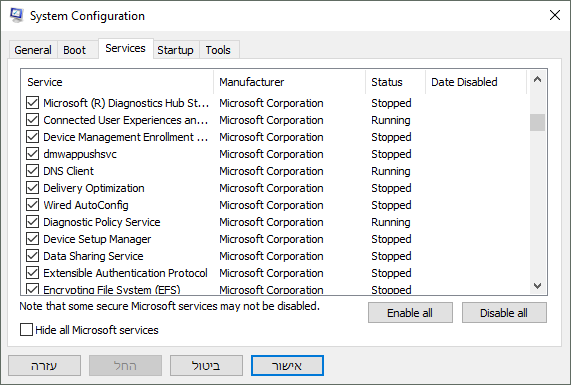Open help with the עזרה button

[44, 366]
